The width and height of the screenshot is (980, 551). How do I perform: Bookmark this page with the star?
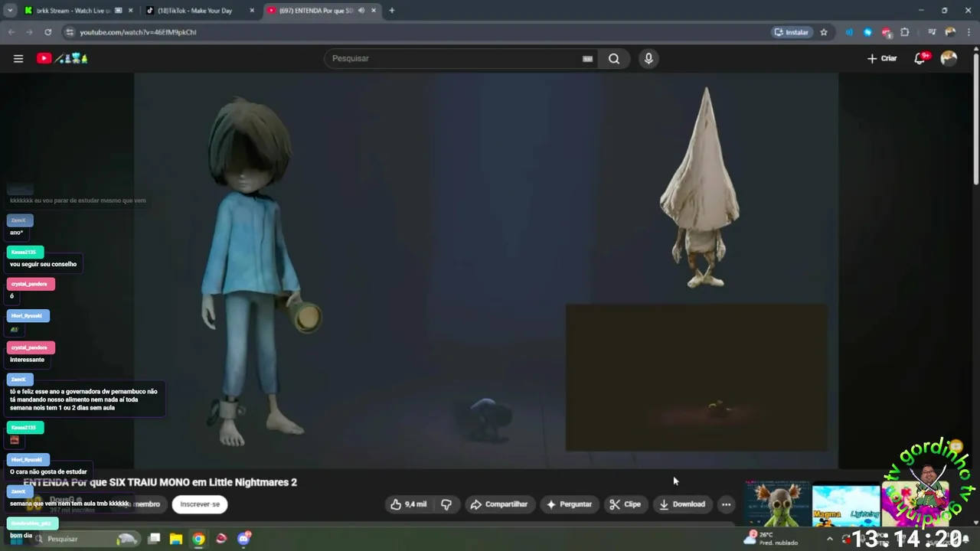coord(824,32)
